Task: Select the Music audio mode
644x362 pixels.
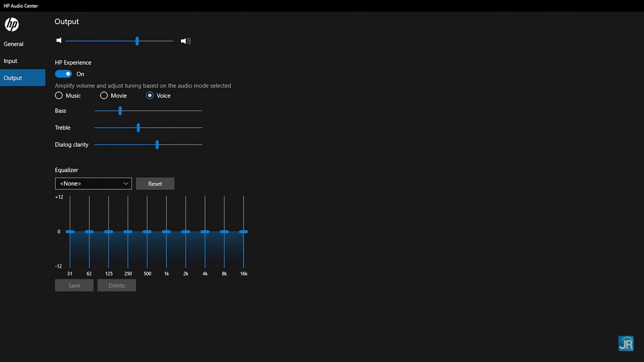Action: coord(59,96)
